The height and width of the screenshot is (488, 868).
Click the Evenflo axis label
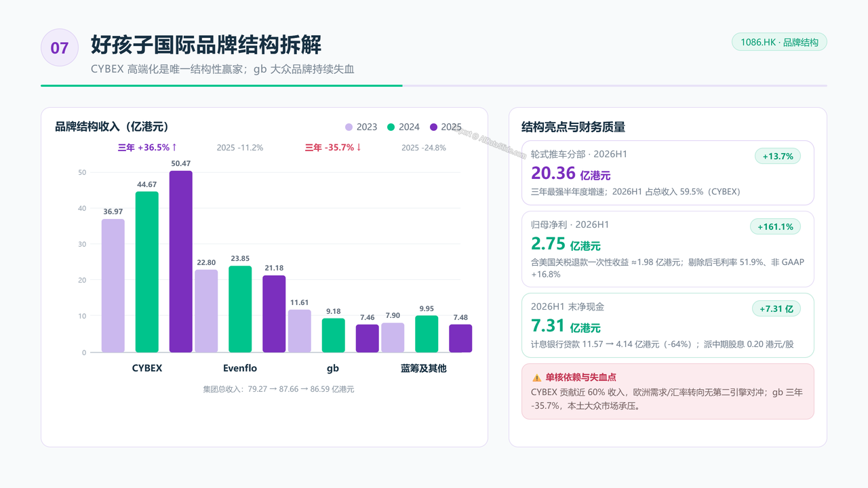pos(240,369)
